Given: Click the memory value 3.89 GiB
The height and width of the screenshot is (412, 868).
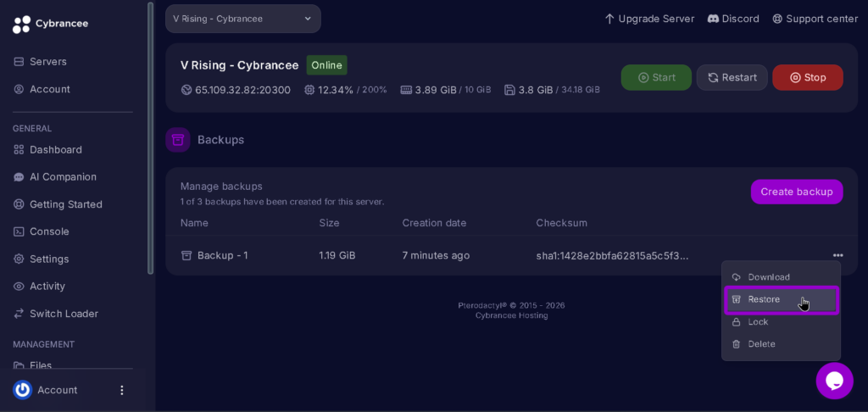Looking at the screenshot, I should click(x=436, y=90).
